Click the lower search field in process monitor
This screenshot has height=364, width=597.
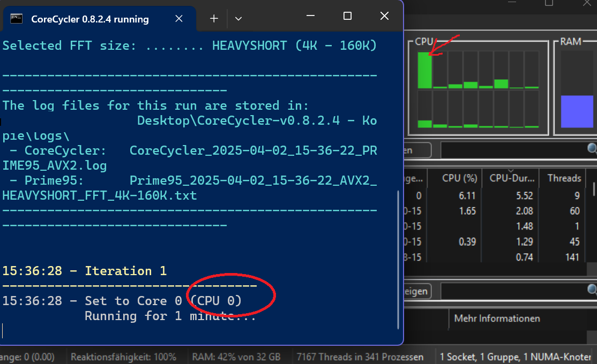[514, 291]
